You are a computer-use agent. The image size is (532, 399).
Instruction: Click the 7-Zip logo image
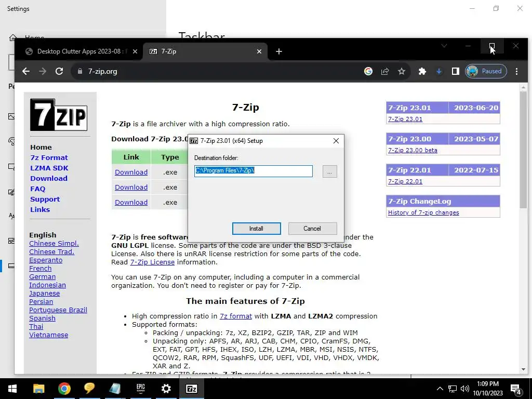click(x=59, y=115)
